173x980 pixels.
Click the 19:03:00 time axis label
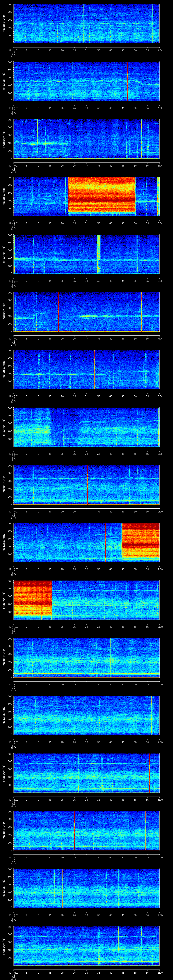click(13, 166)
